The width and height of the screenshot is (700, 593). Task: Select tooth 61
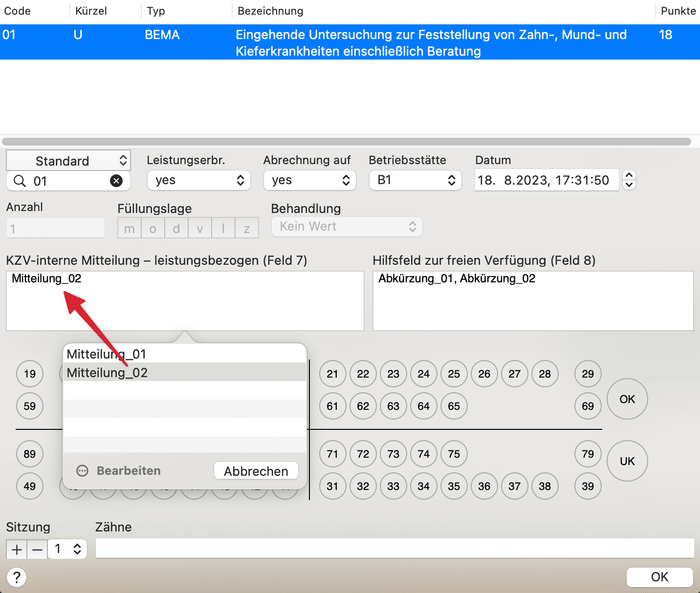tap(332, 406)
